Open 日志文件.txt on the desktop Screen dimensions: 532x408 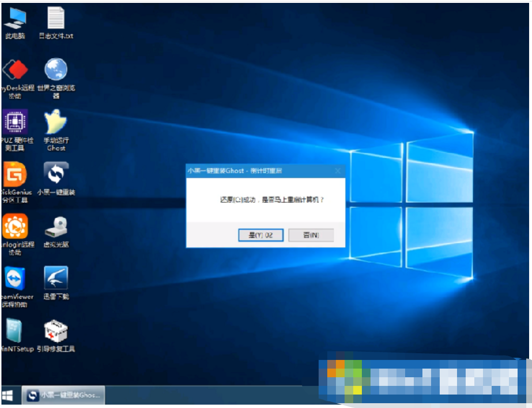56,23
